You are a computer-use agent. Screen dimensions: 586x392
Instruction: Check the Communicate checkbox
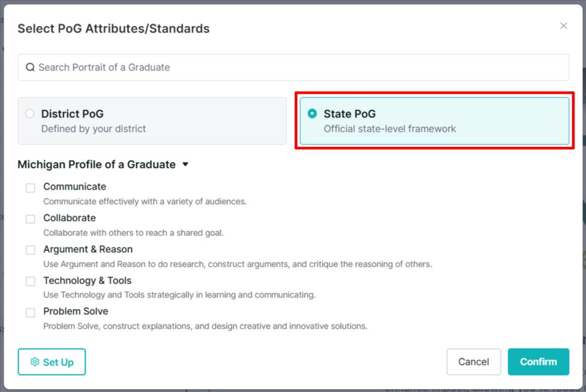(30, 188)
